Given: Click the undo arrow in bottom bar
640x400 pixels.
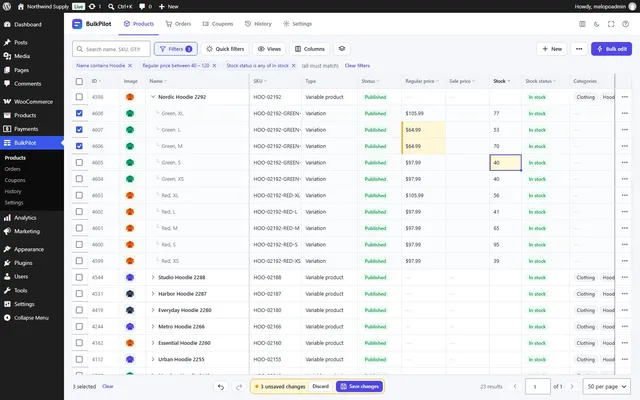Looking at the screenshot, I should pos(221,387).
